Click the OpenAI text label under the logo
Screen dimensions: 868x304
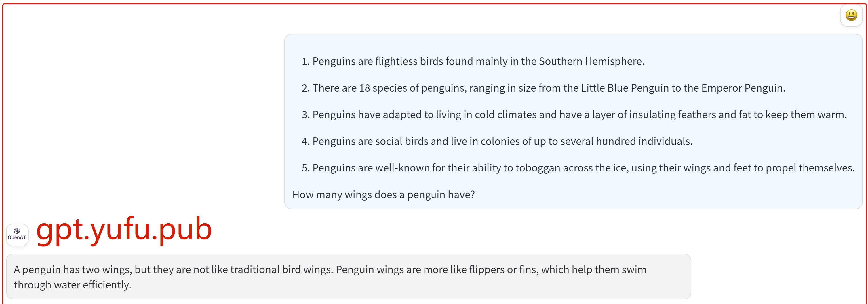pos(17,237)
